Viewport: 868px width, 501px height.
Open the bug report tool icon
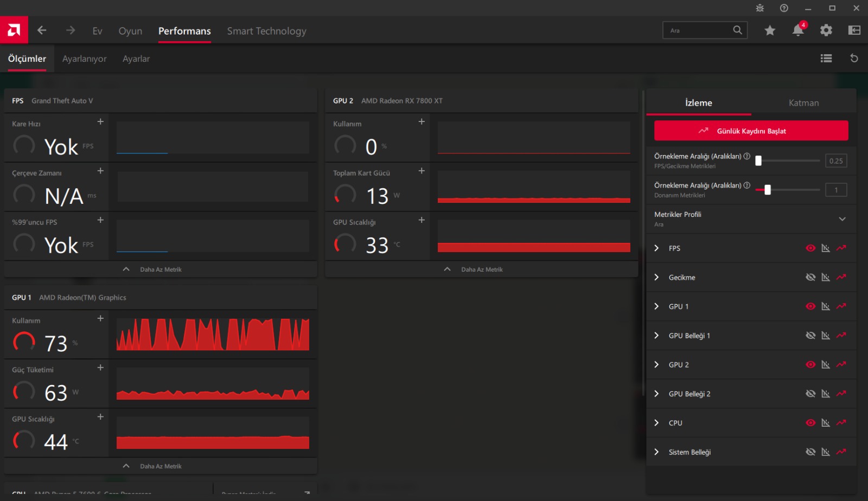pos(759,8)
